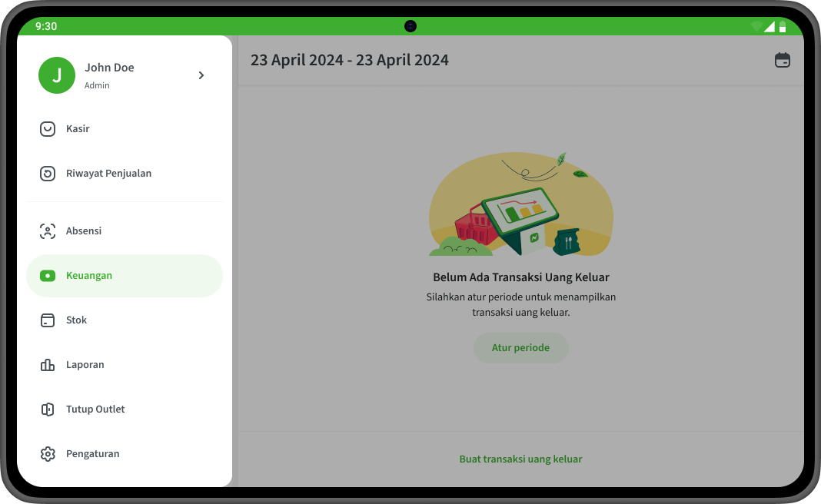Click the John Doe admin name

point(109,68)
